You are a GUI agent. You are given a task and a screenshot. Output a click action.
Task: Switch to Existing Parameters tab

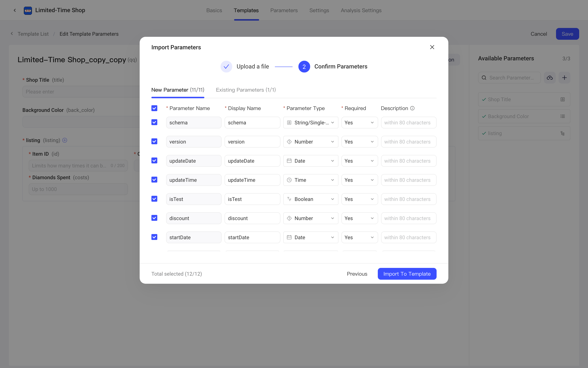point(246,90)
